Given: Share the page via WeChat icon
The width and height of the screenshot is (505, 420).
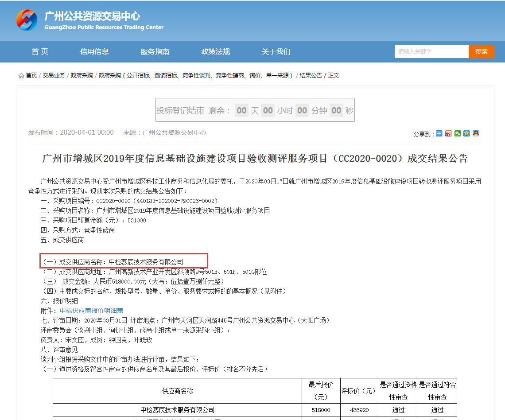Looking at the screenshot, I should coord(458,133).
